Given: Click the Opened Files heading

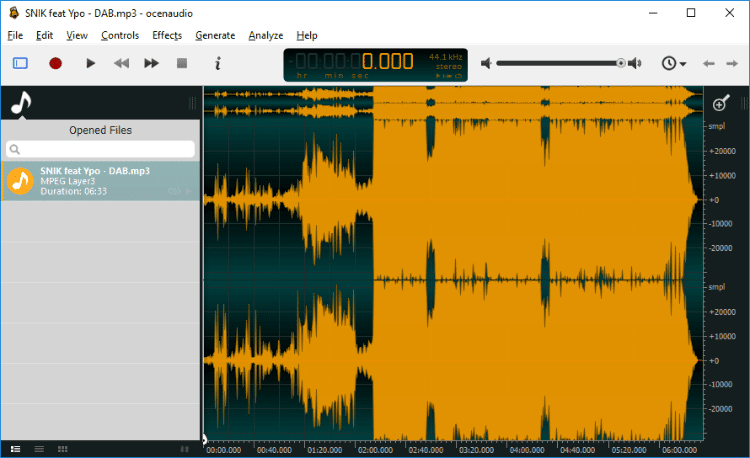Looking at the screenshot, I should [x=100, y=130].
